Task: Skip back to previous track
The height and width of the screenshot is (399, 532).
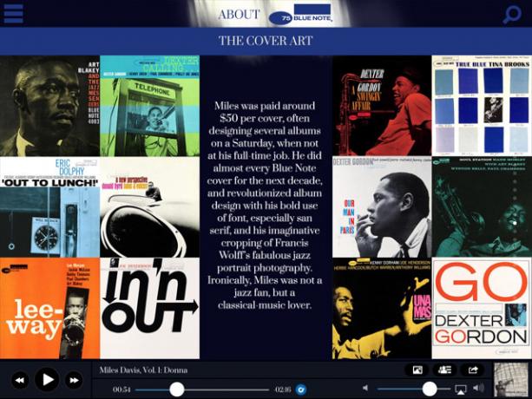Action: coord(20,381)
